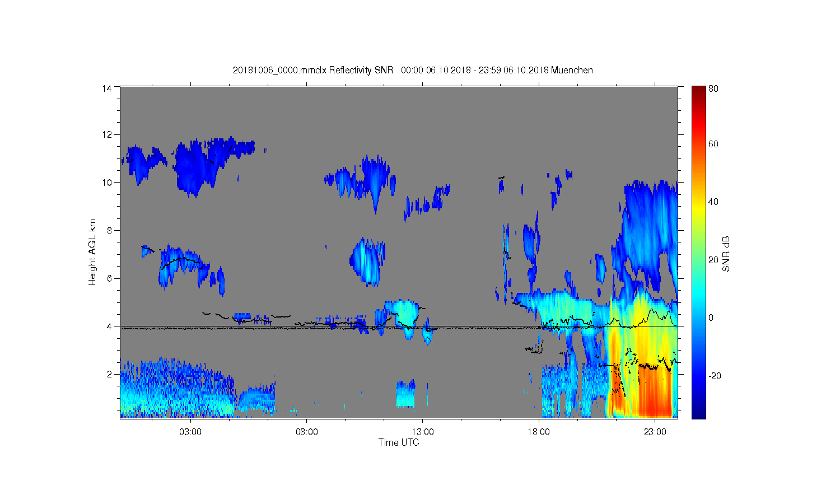Click the '8' height tick label
The height and width of the screenshot is (504, 840).
coord(110,230)
